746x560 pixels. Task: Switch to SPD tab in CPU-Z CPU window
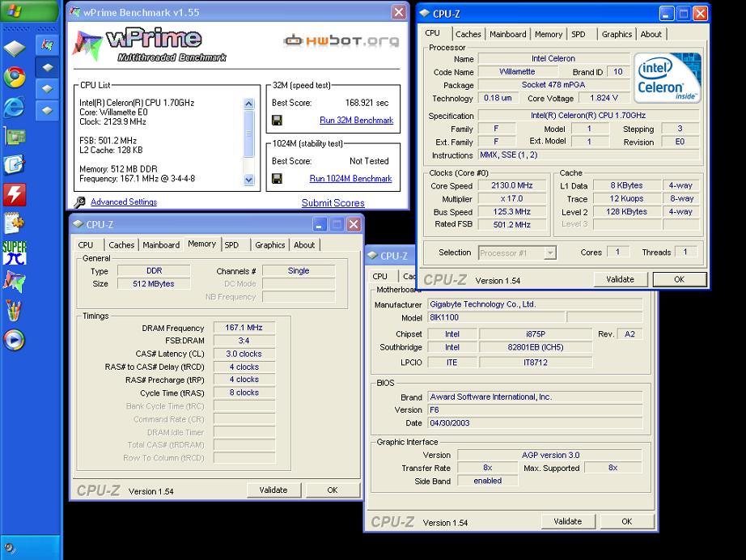pos(579,34)
